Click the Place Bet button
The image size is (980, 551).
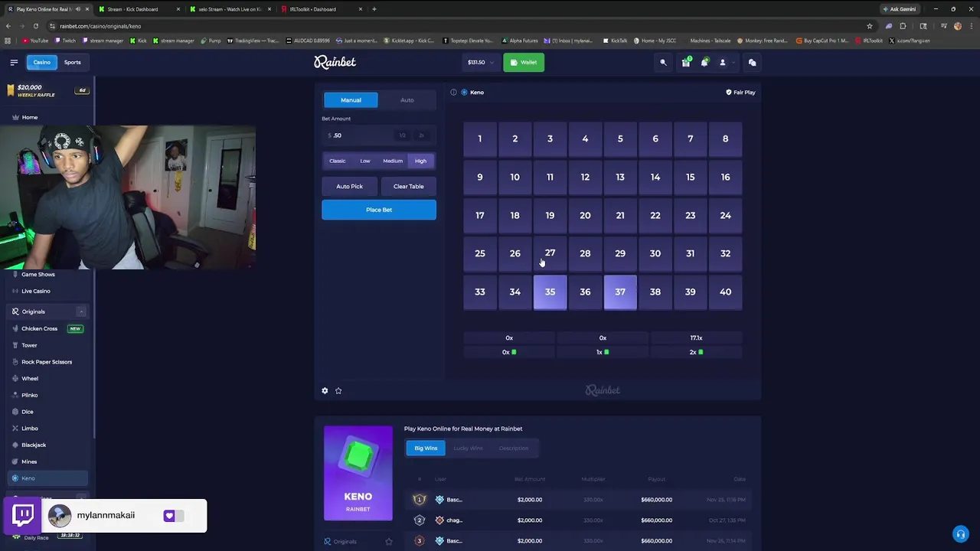click(379, 210)
